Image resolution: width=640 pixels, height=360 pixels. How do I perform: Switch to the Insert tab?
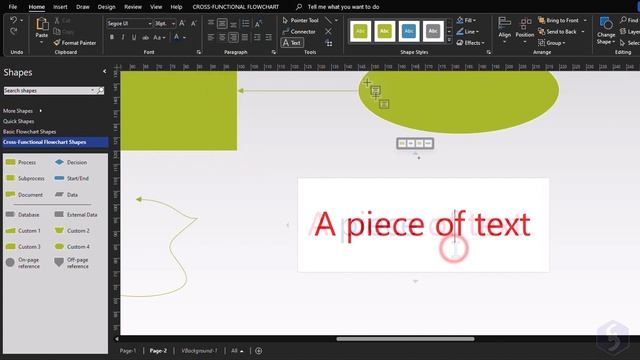click(60, 7)
